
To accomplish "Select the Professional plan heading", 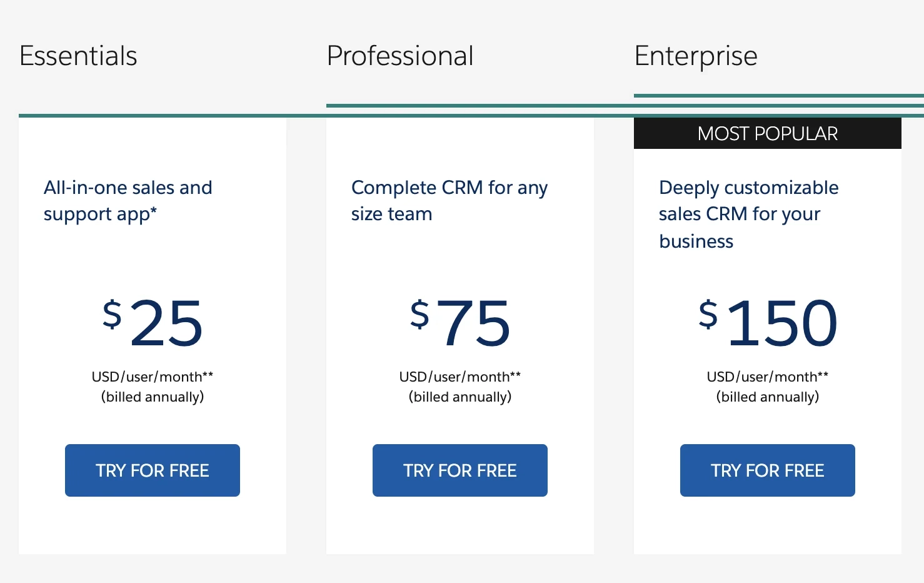I will tap(399, 56).
